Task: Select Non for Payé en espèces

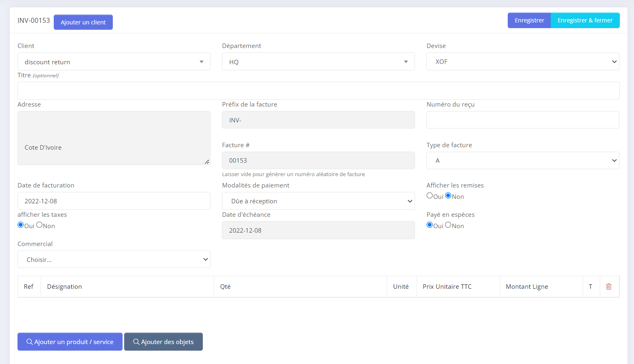Action: pyautogui.click(x=448, y=225)
